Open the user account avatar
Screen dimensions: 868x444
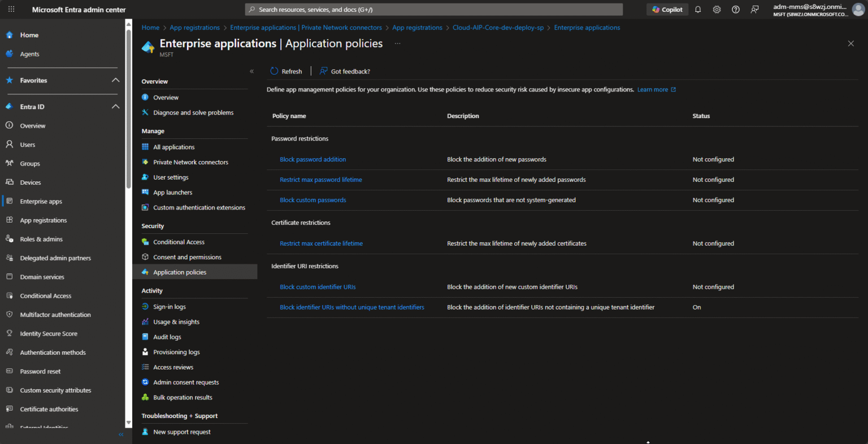(x=858, y=10)
